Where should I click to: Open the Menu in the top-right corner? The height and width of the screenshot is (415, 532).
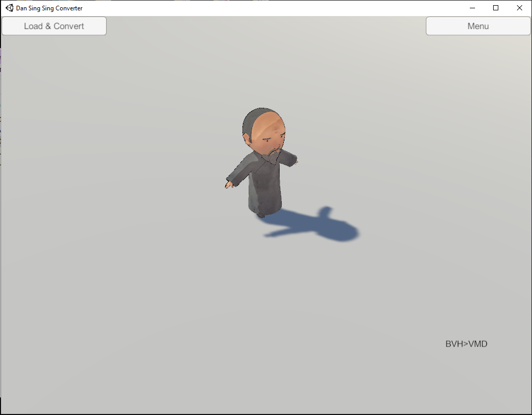point(477,26)
